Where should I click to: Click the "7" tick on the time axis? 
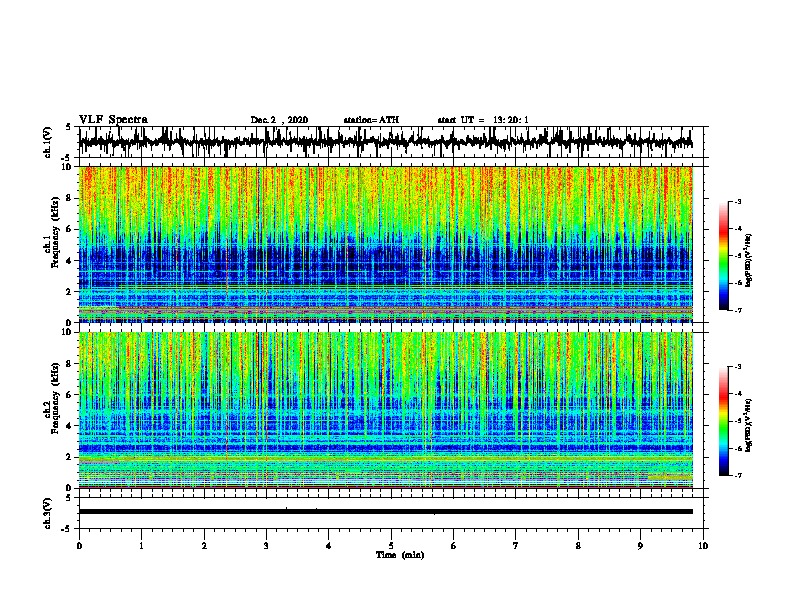pyautogui.click(x=516, y=545)
